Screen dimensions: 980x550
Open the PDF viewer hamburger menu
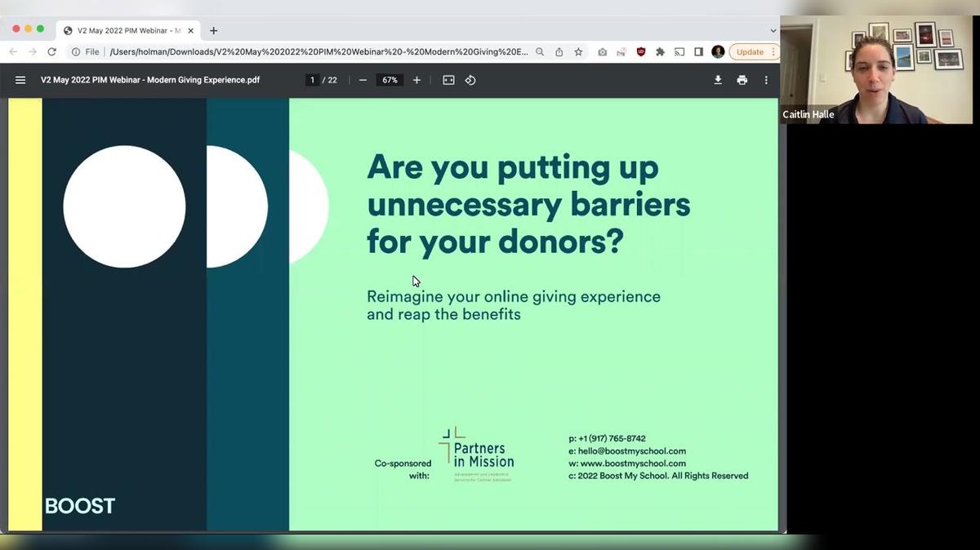[x=20, y=79]
